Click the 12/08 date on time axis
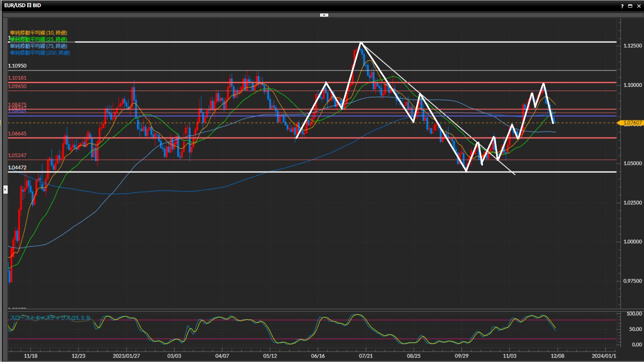 point(557,356)
